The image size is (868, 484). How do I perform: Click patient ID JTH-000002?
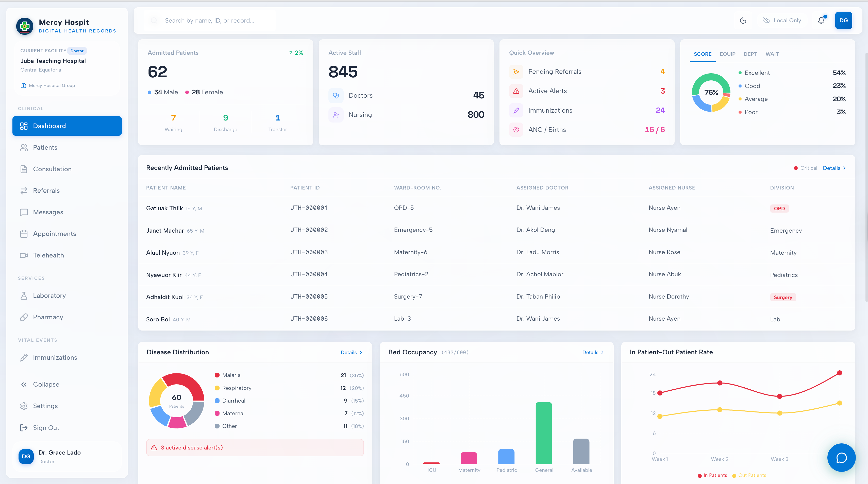click(x=309, y=230)
